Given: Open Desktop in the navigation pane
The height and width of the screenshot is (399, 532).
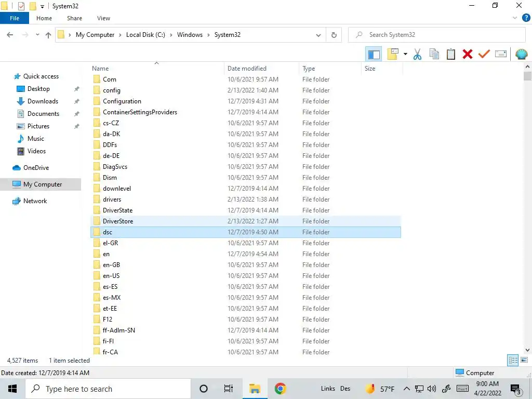Looking at the screenshot, I should coord(38,89).
